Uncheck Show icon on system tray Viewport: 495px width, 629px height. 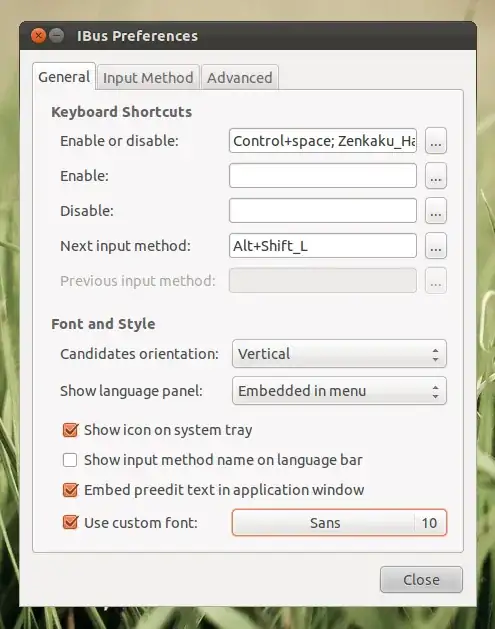[x=70, y=430]
